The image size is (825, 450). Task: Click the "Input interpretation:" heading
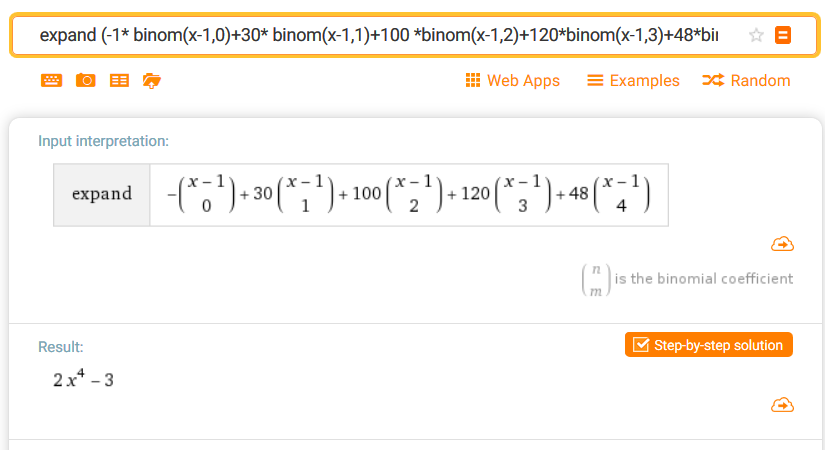click(x=103, y=141)
